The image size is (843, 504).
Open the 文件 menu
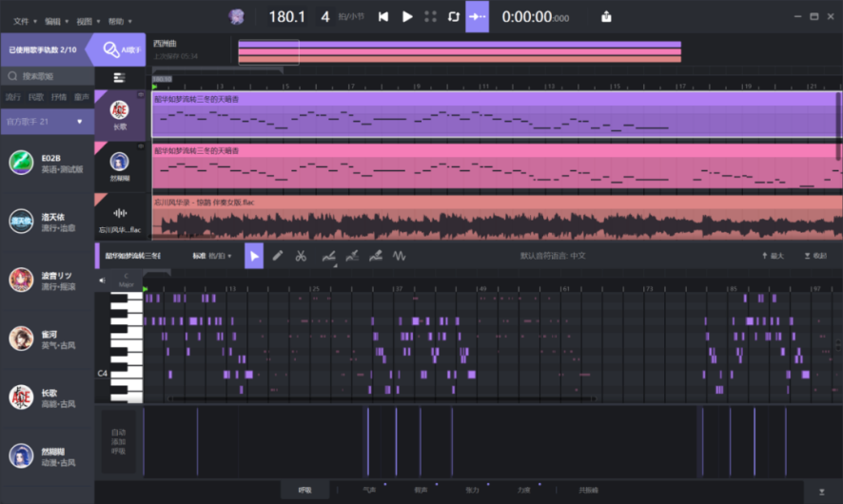[25, 22]
